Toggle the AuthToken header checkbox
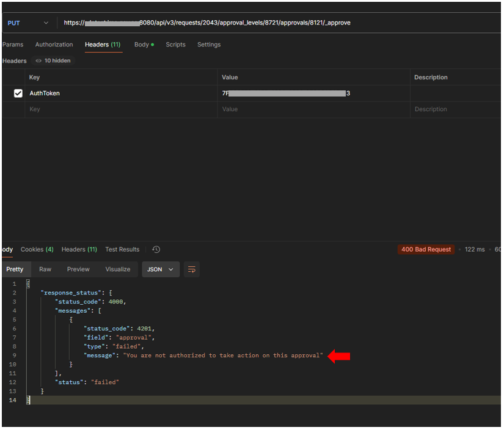 click(x=18, y=93)
